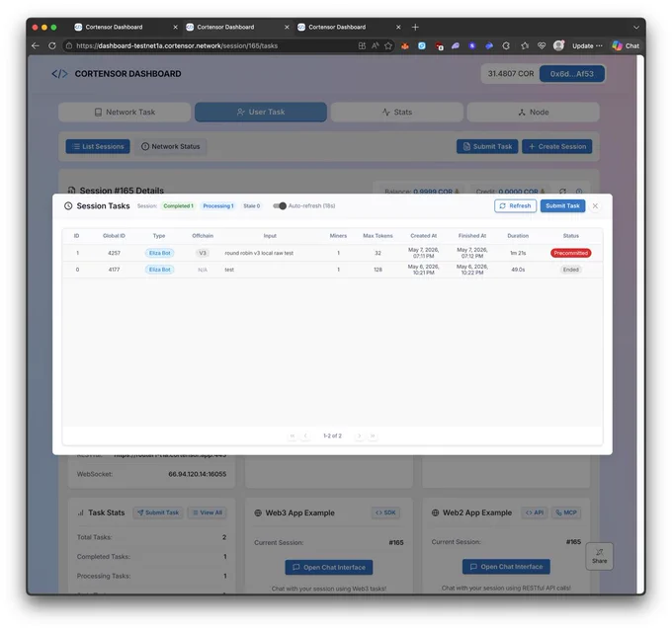Click the Read aloud icon in address bar
Screen dimensions: 672x630
pos(375,45)
